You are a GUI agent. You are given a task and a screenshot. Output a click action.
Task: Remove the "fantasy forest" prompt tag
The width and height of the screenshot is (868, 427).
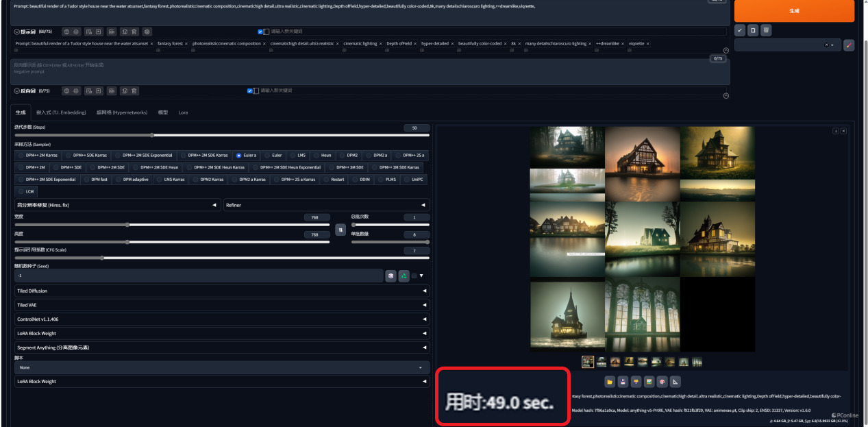[x=186, y=44]
